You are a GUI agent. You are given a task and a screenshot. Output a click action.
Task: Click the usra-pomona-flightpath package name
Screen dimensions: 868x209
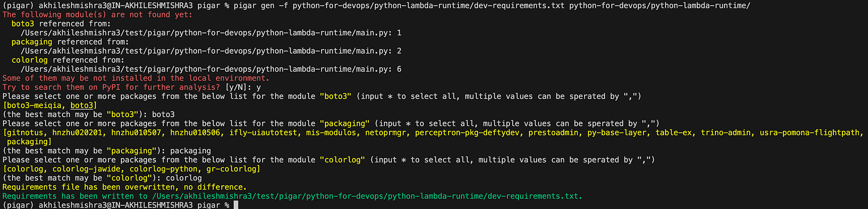click(x=809, y=132)
